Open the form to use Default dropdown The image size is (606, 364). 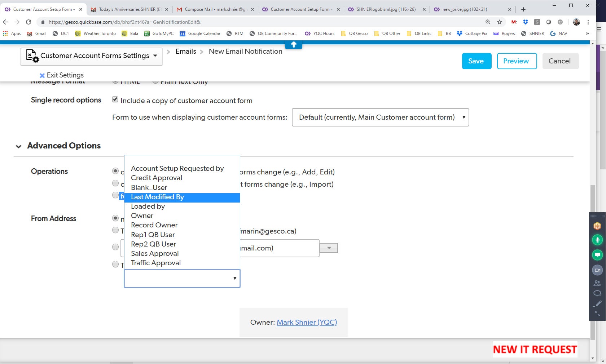[380, 117]
